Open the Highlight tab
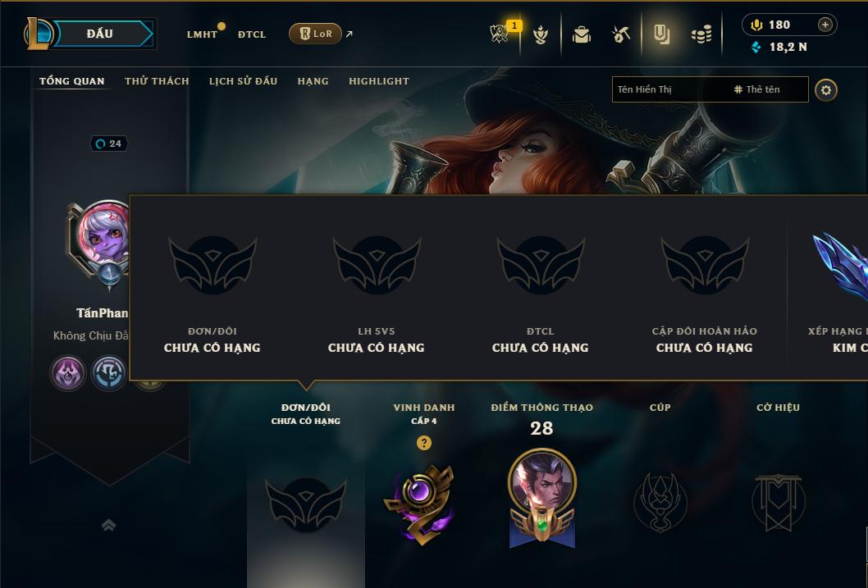 [379, 80]
